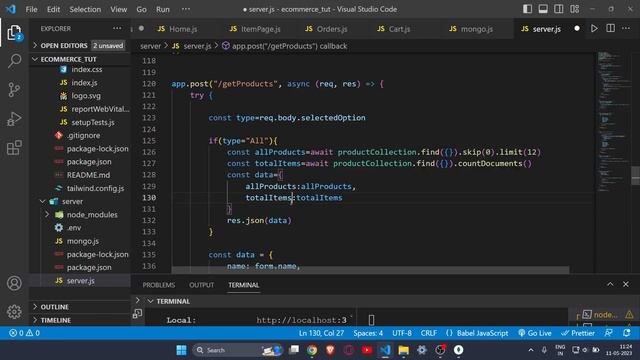The image size is (640, 360).
Task: Open the Edit menu
Action: (53, 9)
